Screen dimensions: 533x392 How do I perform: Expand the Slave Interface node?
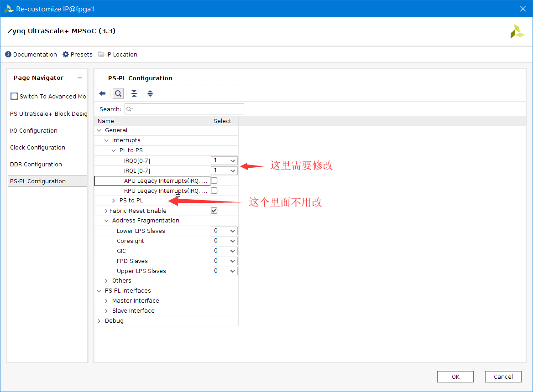click(x=106, y=311)
